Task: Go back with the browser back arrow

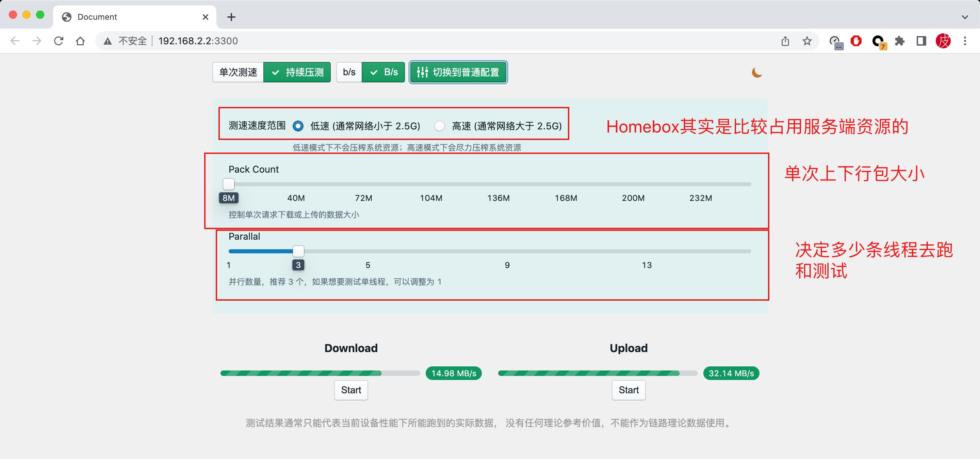Action: (x=14, y=41)
